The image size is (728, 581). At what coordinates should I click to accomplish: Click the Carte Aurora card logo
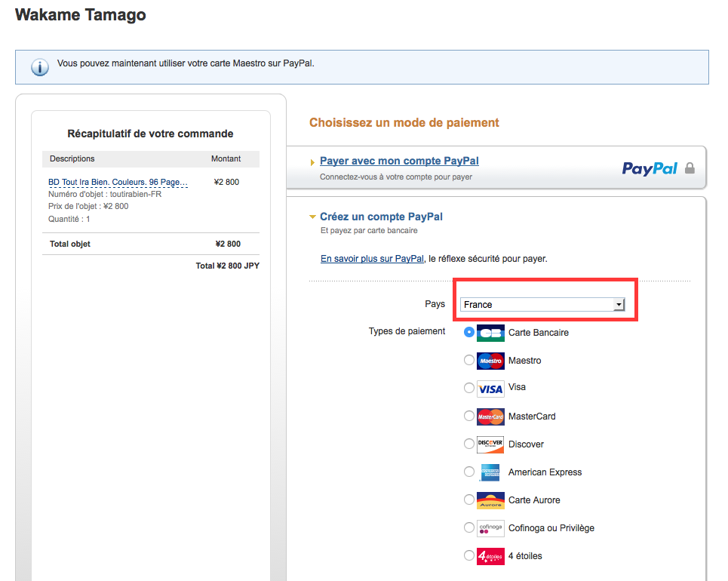(x=490, y=500)
